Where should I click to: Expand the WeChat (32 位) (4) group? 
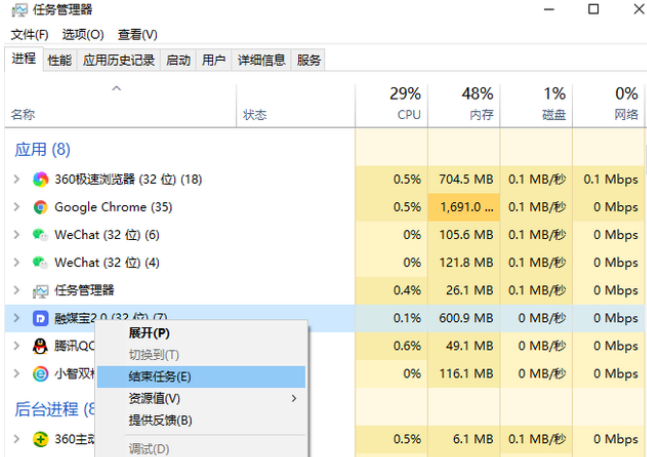coord(17,262)
